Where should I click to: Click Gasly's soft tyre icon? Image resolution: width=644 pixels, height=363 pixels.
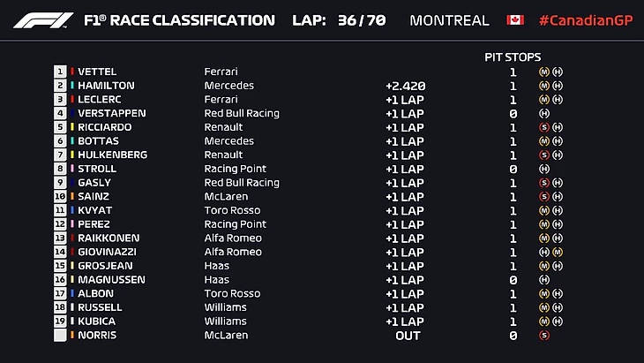tap(544, 183)
